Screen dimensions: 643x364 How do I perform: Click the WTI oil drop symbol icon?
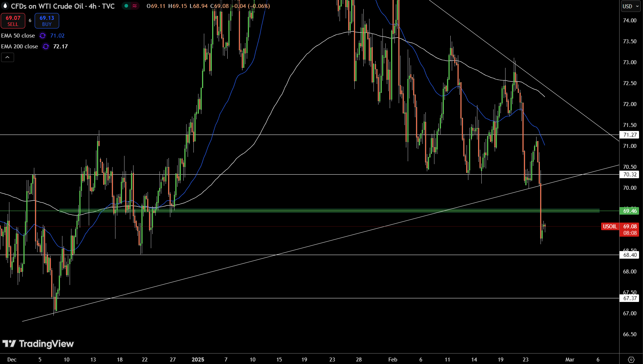tap(5, 6)
